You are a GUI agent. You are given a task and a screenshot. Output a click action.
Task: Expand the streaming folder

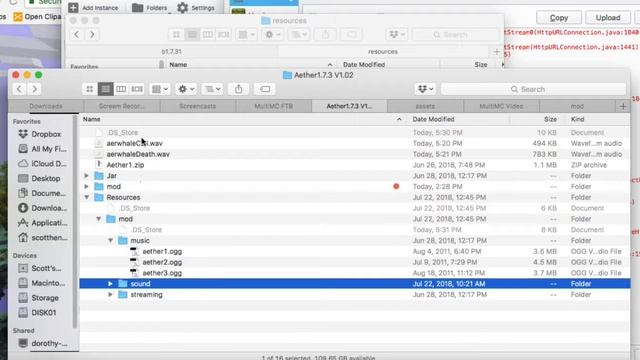click(x=110, y=295)
